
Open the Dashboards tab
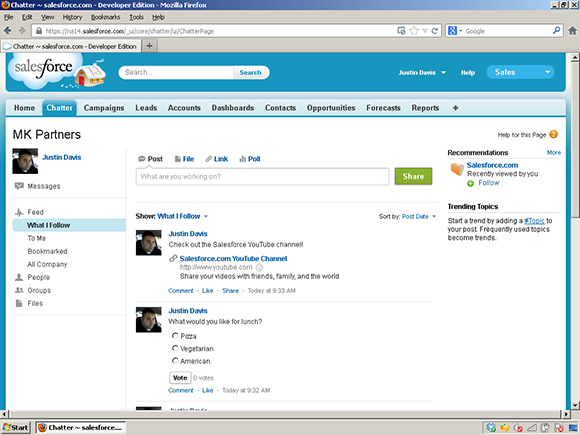point(233,108)
